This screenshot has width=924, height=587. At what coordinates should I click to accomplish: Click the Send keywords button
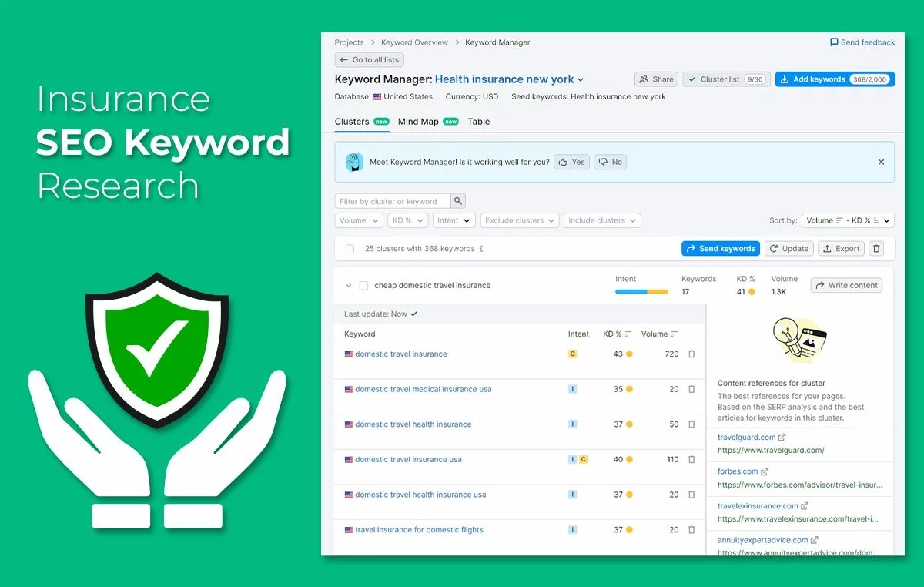coord(721,249)
